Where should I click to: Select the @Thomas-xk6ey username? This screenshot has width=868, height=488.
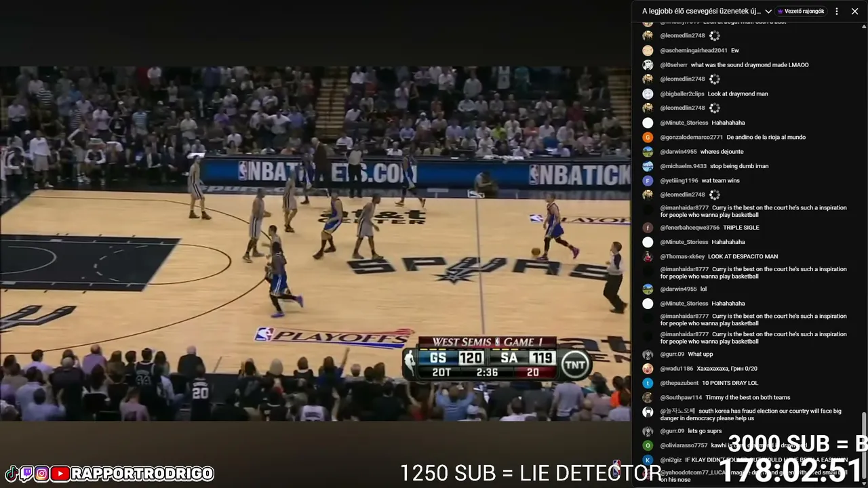coord(683,256)
